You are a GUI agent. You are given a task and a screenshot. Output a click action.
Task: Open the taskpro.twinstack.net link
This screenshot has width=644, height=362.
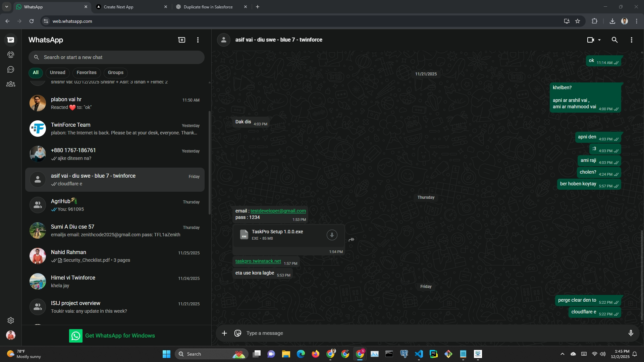click(258, 261)
